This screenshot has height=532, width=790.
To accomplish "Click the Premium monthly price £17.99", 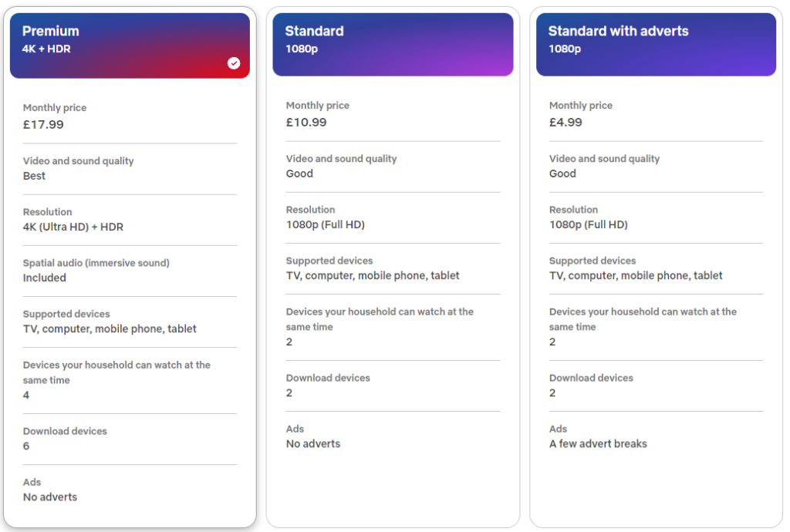I will tap(44, 124).
